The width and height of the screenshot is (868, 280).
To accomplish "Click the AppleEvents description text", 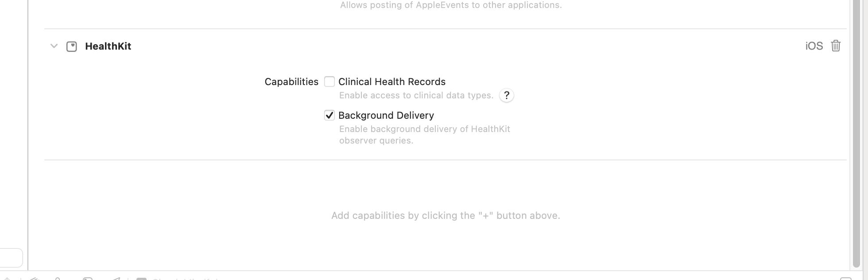I will (x=451, y=5).
